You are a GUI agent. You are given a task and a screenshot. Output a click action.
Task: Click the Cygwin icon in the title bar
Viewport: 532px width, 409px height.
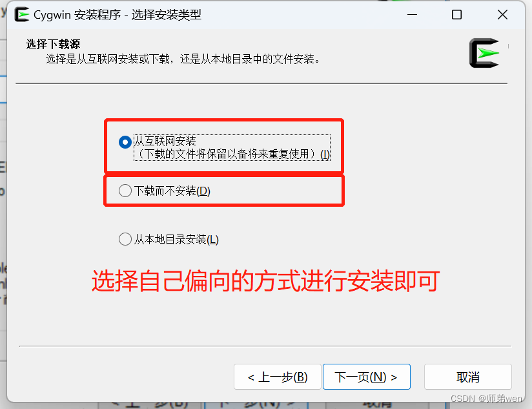[22, 15]
